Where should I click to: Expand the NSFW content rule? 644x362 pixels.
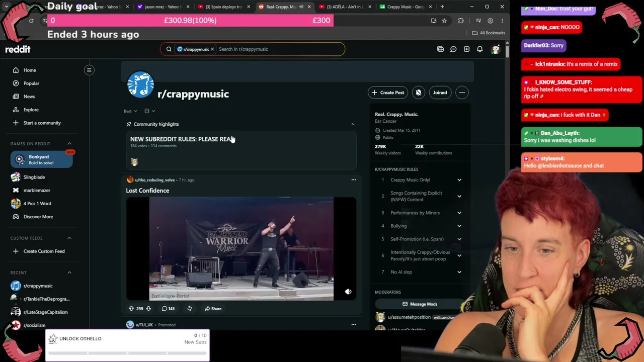coord(459,196)
